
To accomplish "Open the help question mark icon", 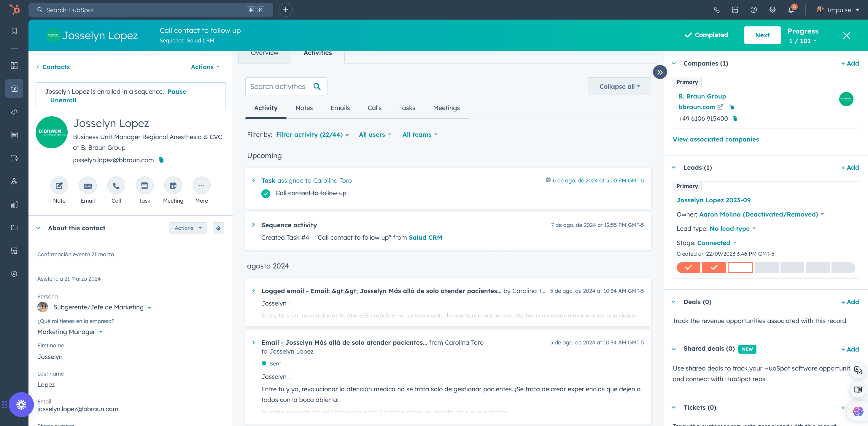I will [754, 10].
